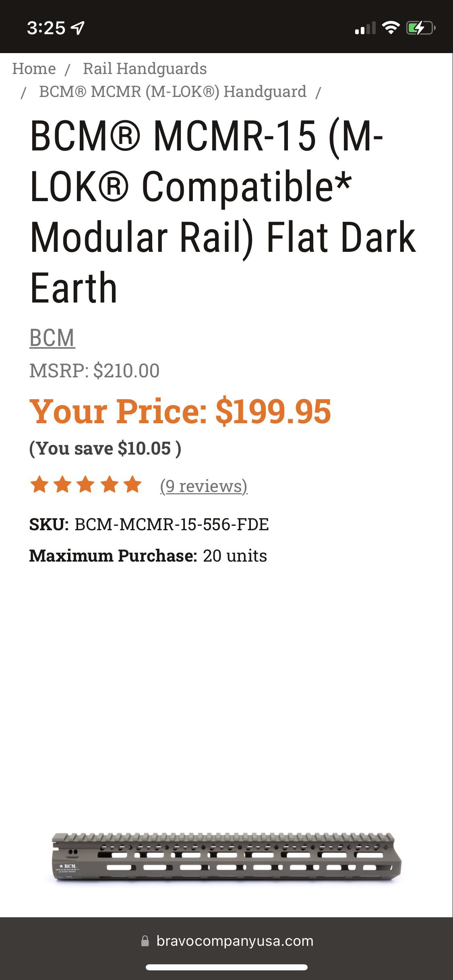Open the BCM brand link
The image size is (453, 980).
point(52,338)
